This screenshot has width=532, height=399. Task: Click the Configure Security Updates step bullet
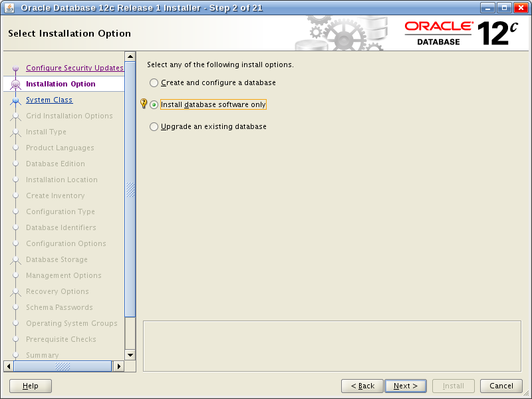pos(15,68)
